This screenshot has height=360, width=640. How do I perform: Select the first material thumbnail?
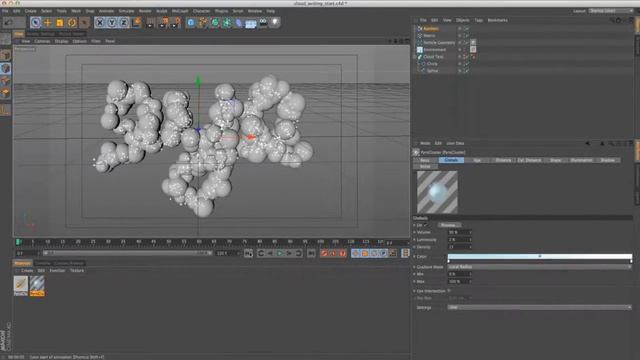point(20,285)
